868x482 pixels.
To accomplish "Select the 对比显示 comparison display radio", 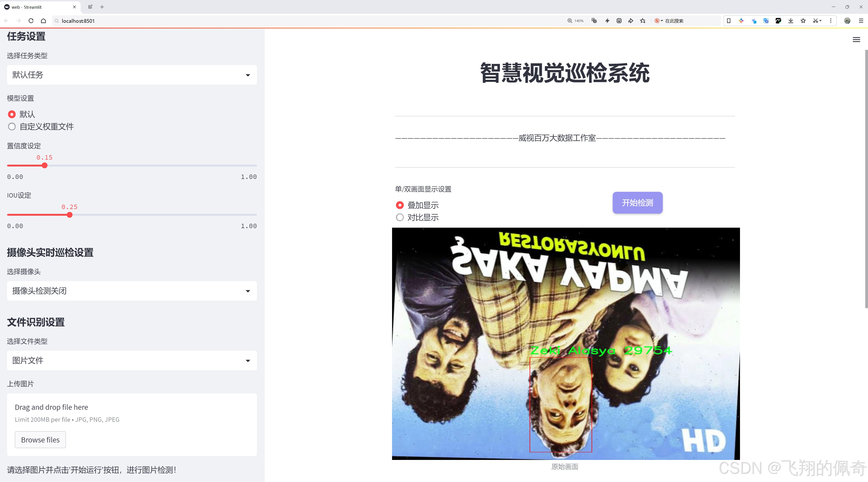I will pyautogui.click(x=400, y=217).
